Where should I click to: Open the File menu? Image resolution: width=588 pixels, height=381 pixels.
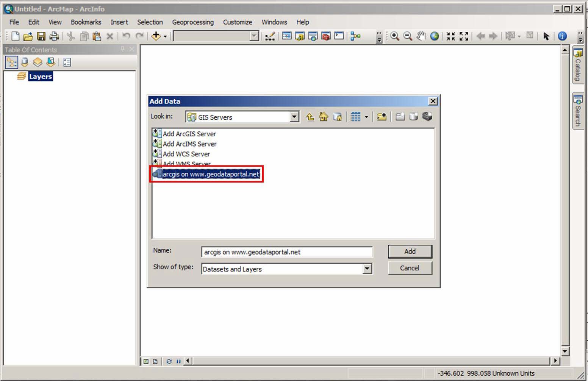coord(14,22)
